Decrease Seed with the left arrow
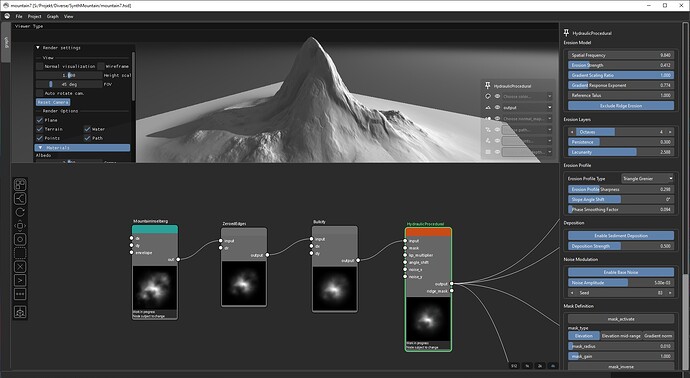Image resolution: width=690 pixels, height=378 pixels. [572, 293]
